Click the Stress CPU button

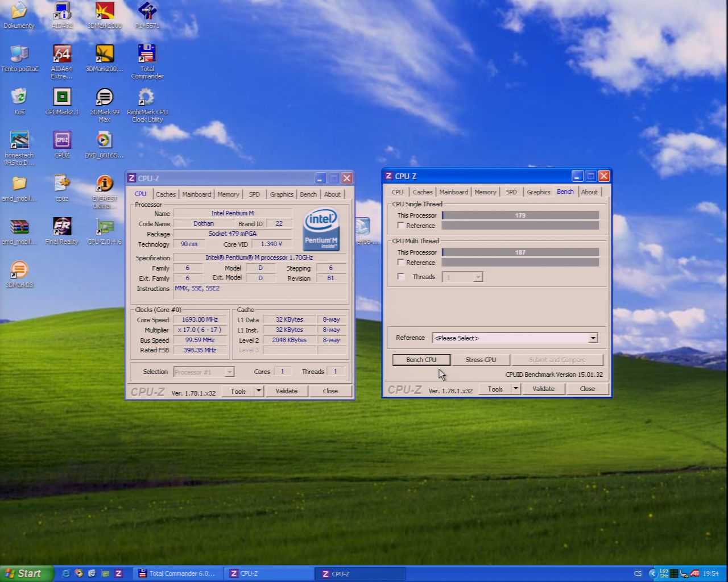tap(481, 360)
